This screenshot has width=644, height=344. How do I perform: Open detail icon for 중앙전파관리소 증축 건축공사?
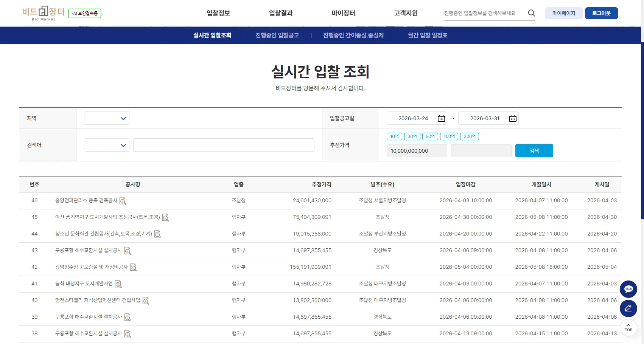click(123, 201)
